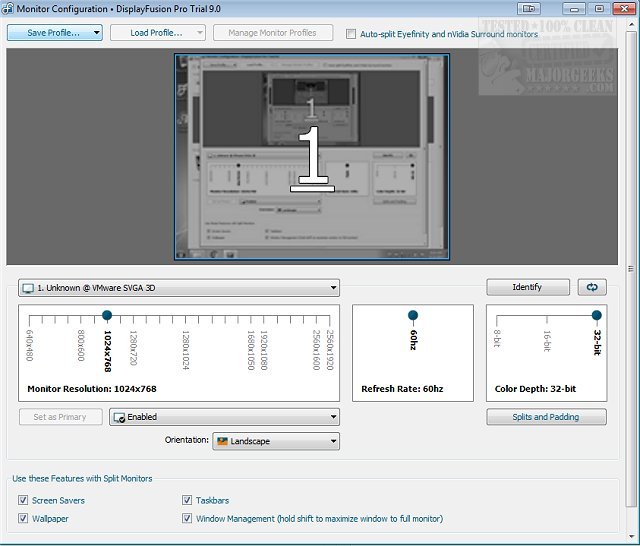
Task: Click the Identify button
Action: 528,287
